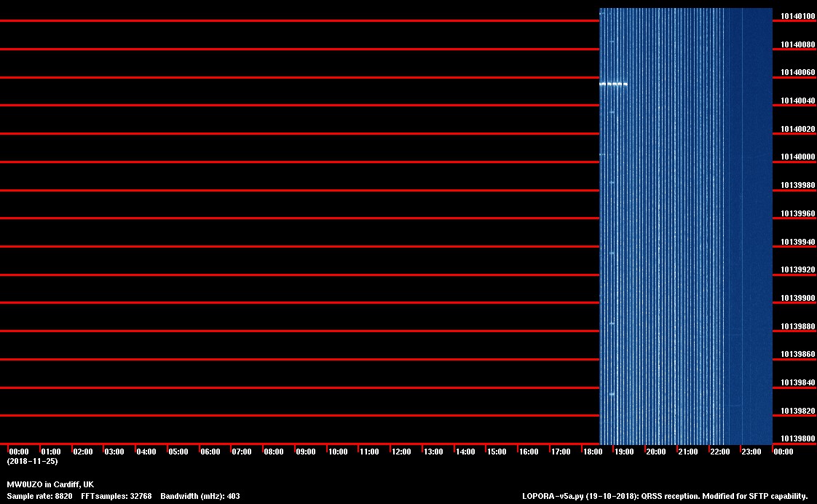
Task: Click the (2018-11-25) date label
Action: point(32,461)
